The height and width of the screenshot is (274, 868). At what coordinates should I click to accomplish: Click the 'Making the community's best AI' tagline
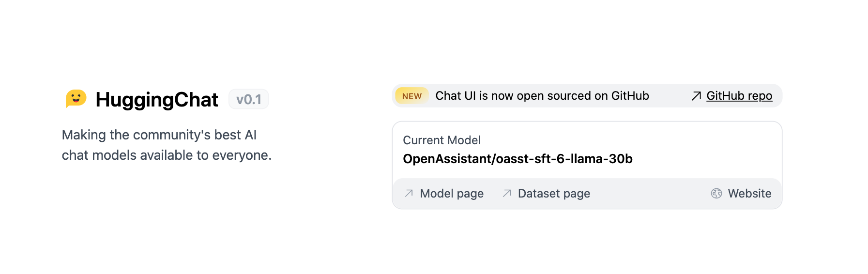click(159, 135)
